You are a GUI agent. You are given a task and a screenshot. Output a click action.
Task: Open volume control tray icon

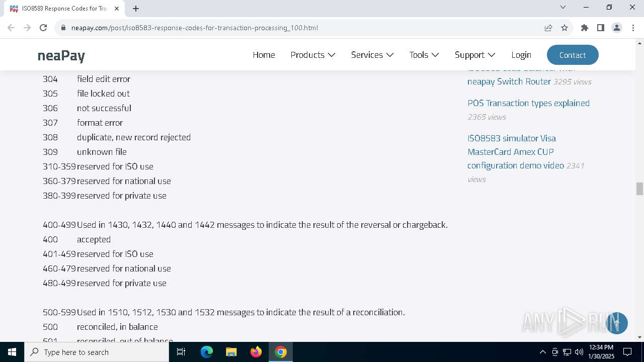[579, 352]
